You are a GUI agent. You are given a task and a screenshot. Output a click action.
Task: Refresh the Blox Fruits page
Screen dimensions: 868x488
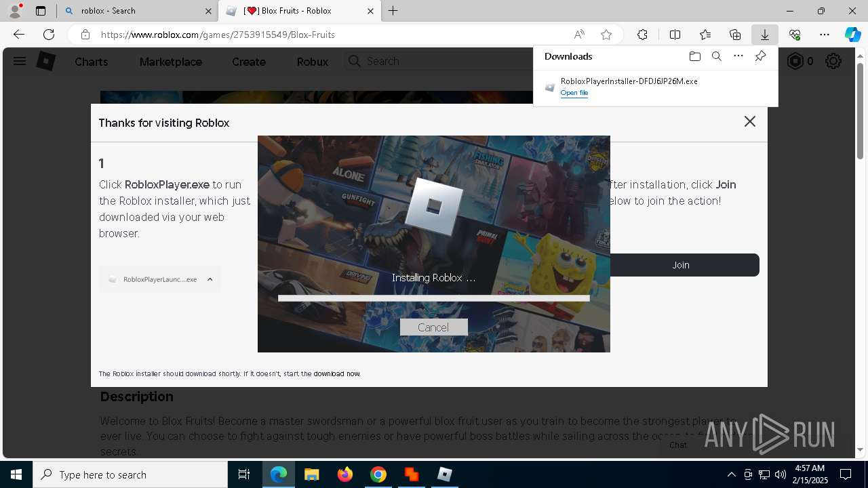[x=49, y=35]
